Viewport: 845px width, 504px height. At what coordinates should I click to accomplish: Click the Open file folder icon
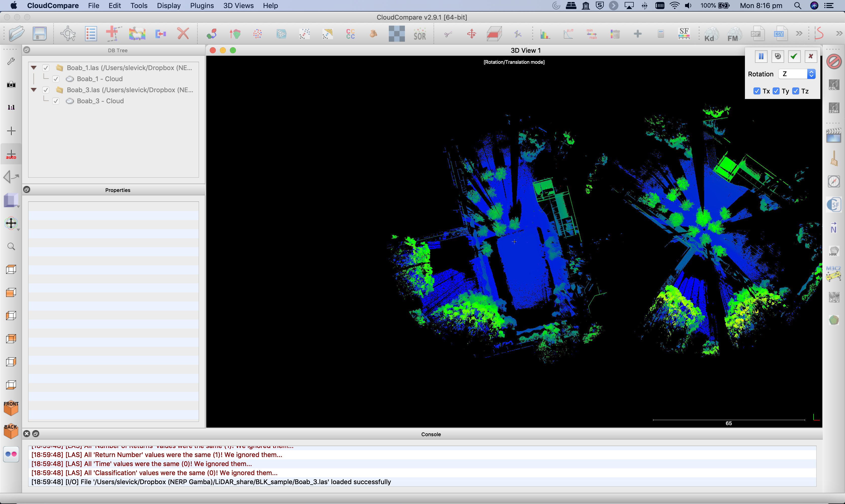click(16, 34)
